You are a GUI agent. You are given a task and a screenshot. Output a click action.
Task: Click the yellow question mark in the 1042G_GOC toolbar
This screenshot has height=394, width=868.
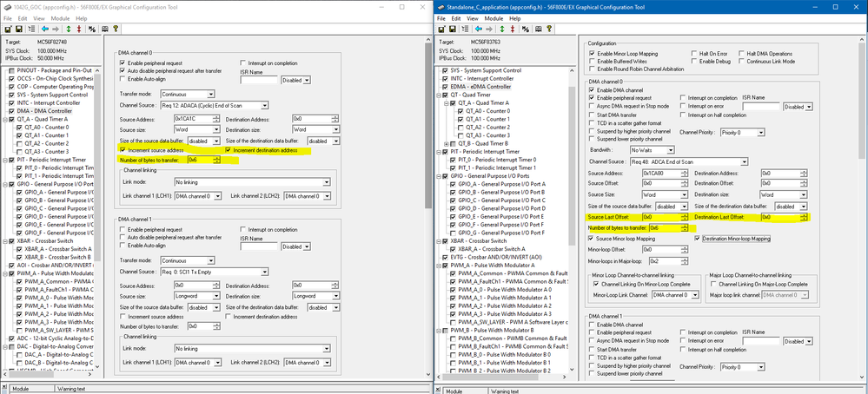pos(116,28)
